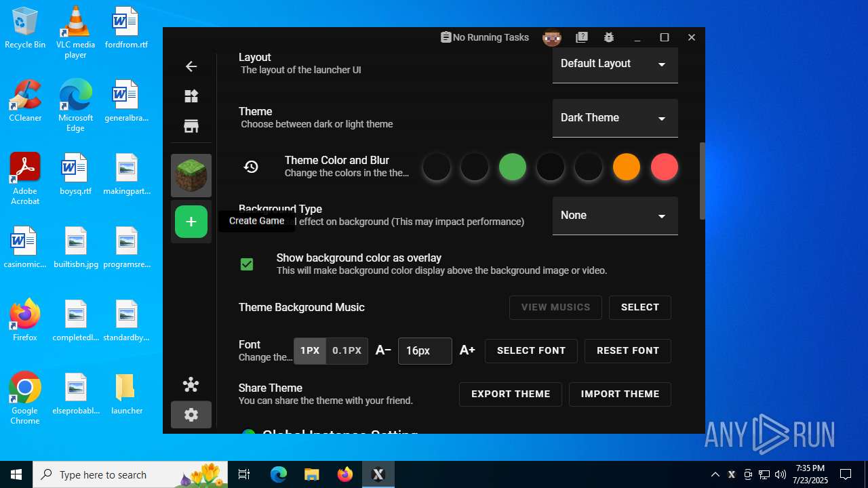Screen dimensions: 868x488
Task: Click the RESET FONT button
Action: point(628,350)
